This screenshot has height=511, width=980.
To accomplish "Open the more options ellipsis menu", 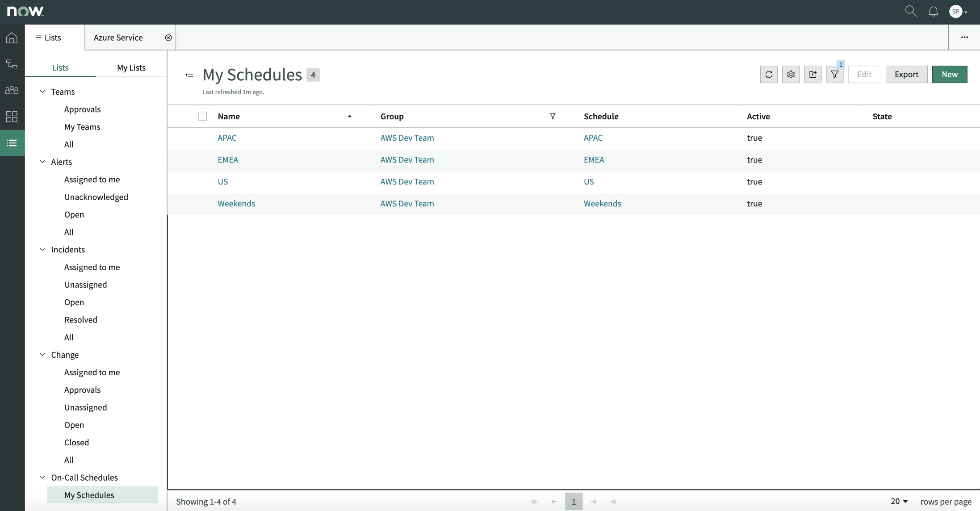I will (964, 37).
